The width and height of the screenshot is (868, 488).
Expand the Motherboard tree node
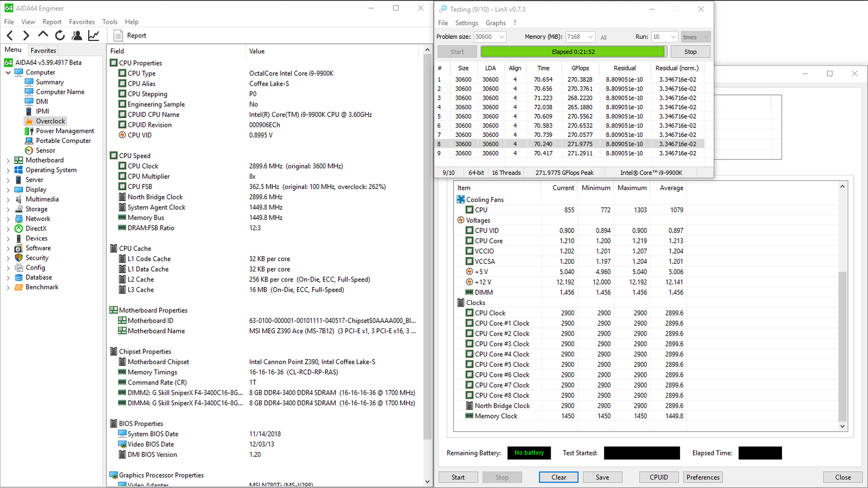tap(8, 160)
